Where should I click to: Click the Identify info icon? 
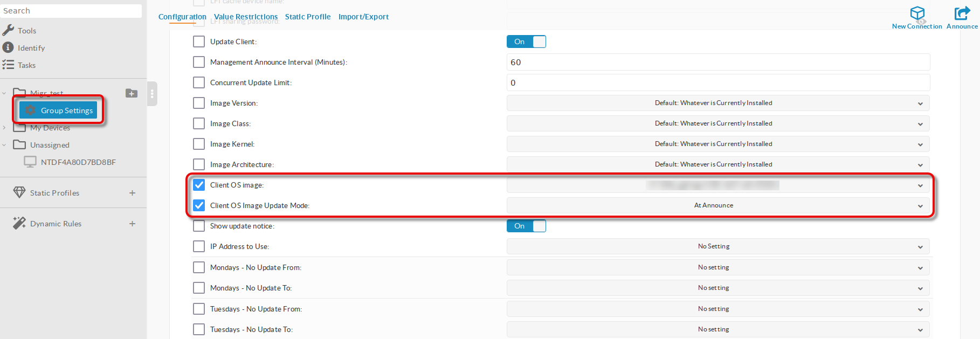[8, 47]
